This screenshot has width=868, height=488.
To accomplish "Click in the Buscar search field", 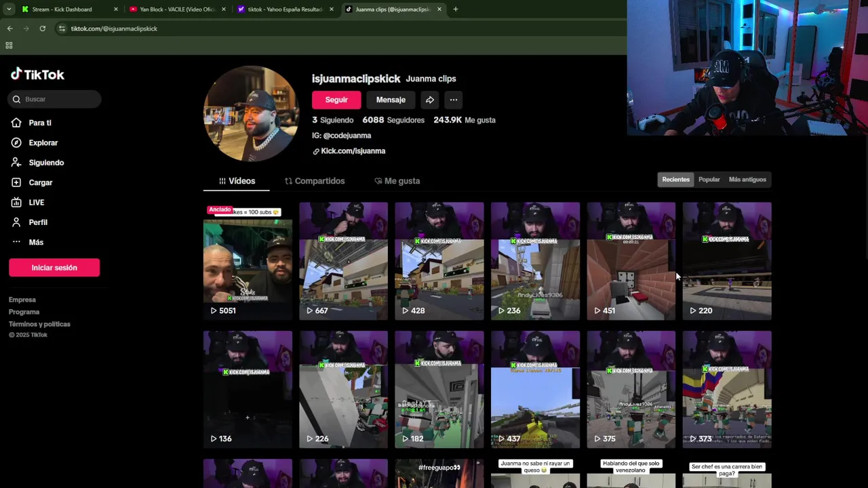I will click(x=55, y=99).
